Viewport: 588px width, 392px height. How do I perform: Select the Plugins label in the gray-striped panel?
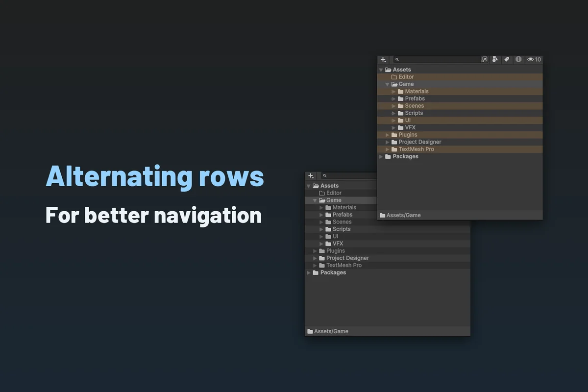[336, 251]
